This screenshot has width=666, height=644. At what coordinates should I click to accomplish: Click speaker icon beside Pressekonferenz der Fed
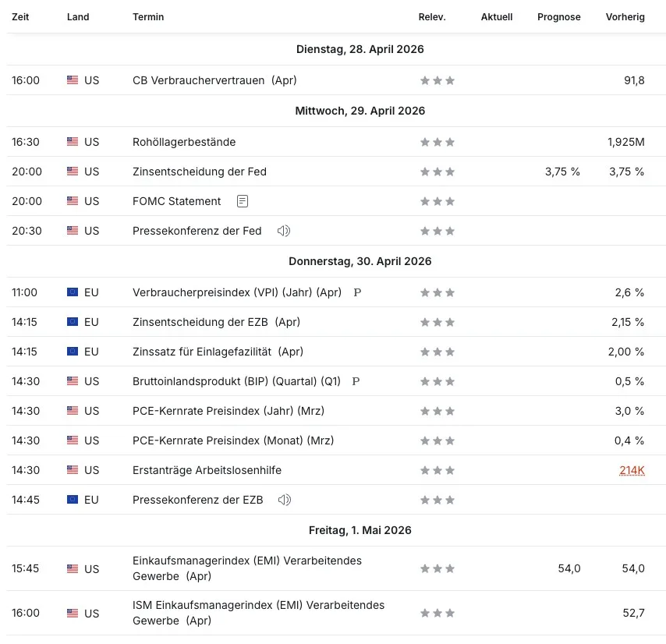pyautogui.click(x=283, y=231)
